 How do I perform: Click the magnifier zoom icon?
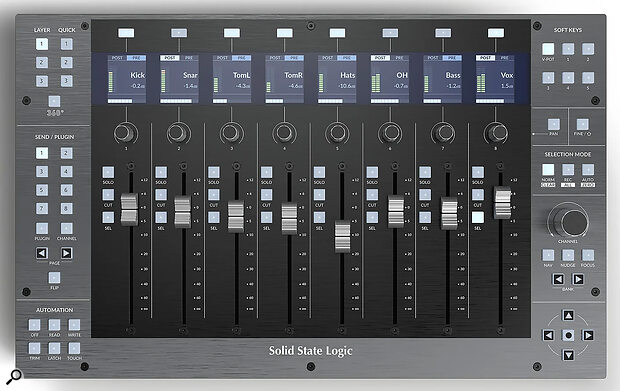(14, 376)
